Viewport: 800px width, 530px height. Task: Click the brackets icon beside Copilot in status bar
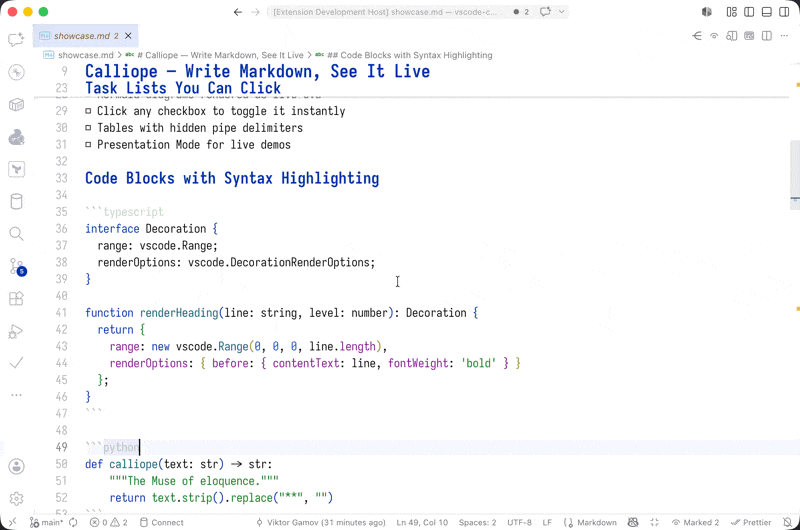click(655, 522)
